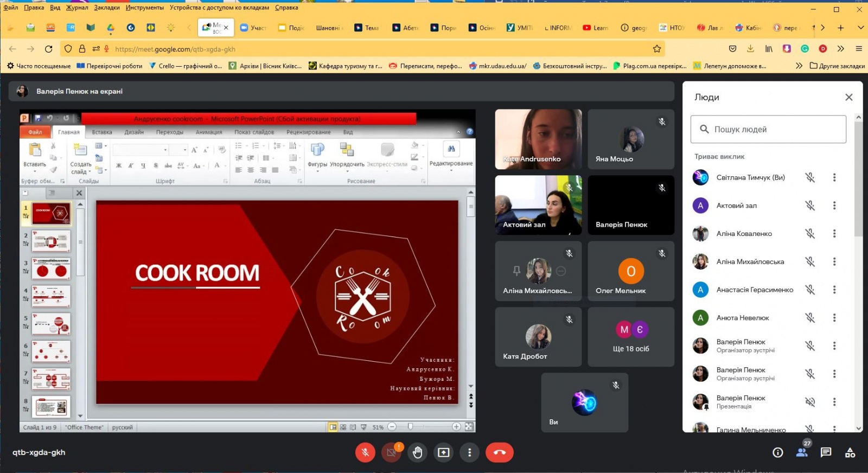Pin Аліна Михайловська tile using pin icon
The image size is (868, 473).
point(516,271)
